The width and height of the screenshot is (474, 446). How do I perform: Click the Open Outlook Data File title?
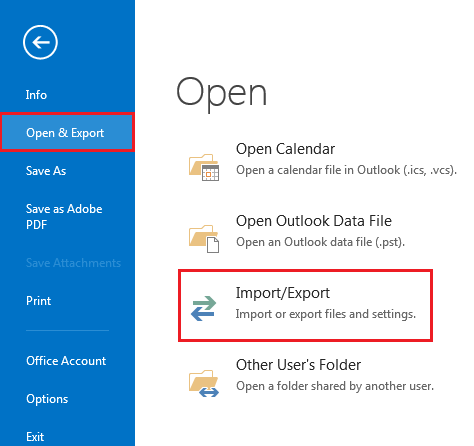pos(314,221)
